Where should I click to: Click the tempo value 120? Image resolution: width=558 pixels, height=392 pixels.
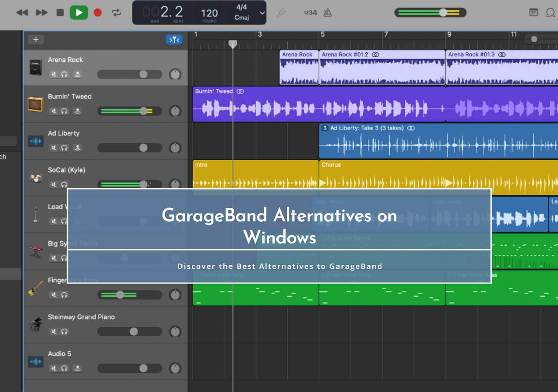(x=209, y=13)
